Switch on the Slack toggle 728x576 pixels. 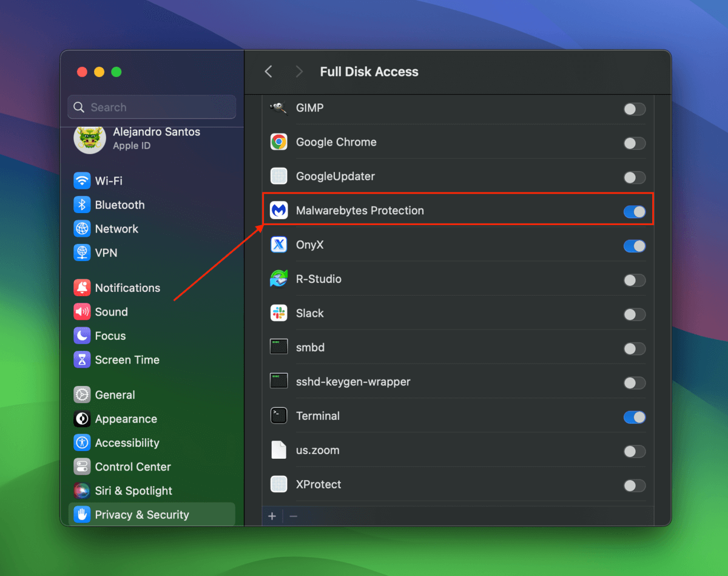[x=635, y=314]
